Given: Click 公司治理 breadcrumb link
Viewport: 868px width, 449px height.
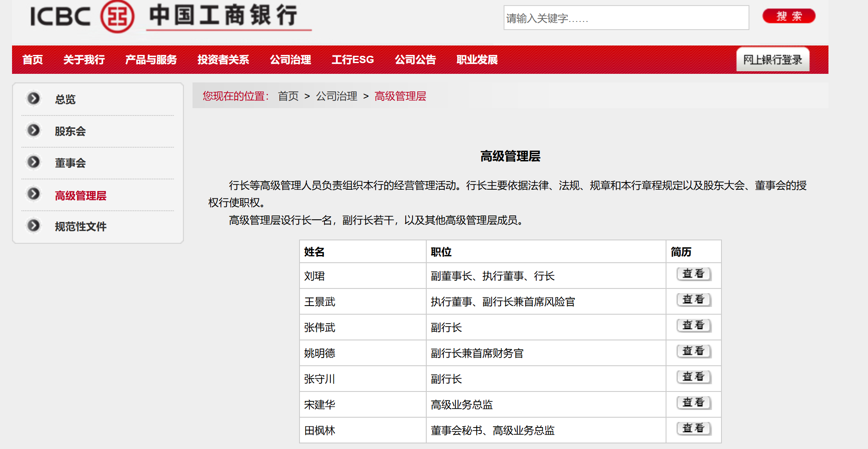Looking at the screenshot, I should pyautogui.click(x=336, y=96).
